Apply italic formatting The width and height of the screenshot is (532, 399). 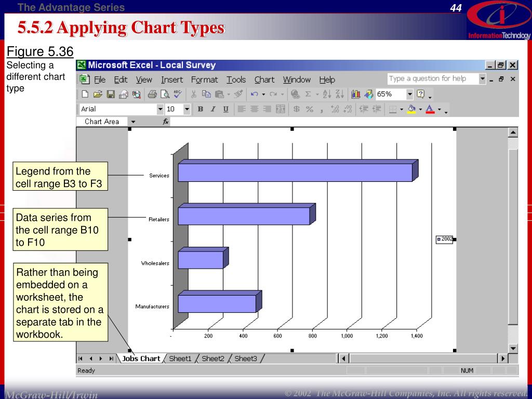(213, 109)
